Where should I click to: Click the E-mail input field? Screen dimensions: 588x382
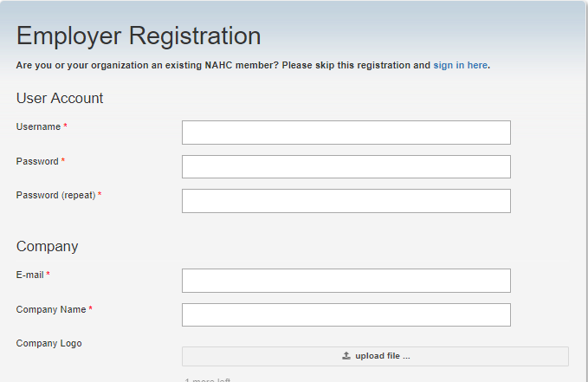coord(346,281)
